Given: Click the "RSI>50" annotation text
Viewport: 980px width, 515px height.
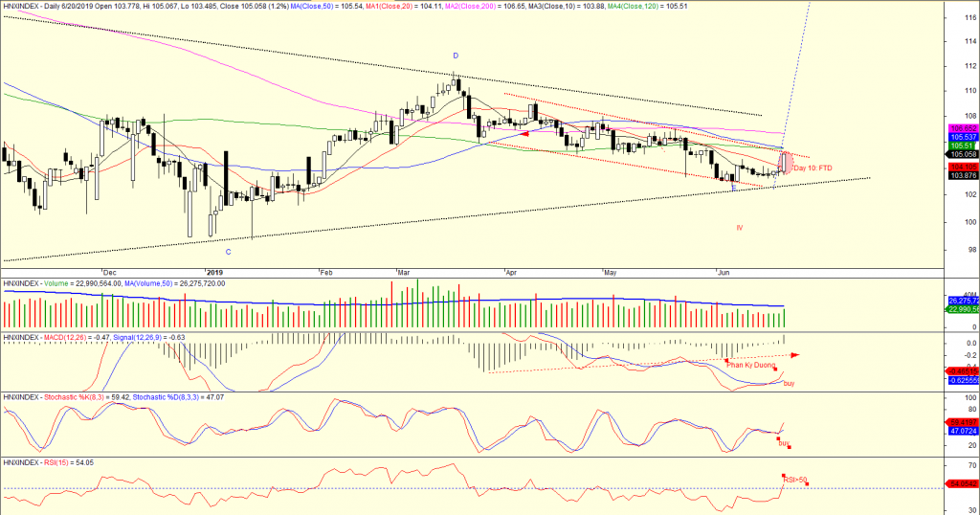Looking at the screenshot, I should pyautogui.click(x=795, y=480).
